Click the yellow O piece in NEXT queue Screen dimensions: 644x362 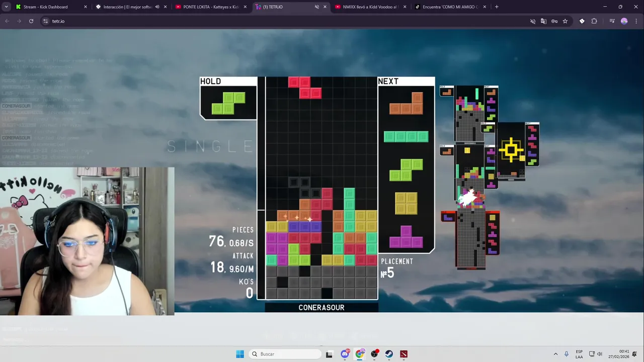(x=406, y=203)
